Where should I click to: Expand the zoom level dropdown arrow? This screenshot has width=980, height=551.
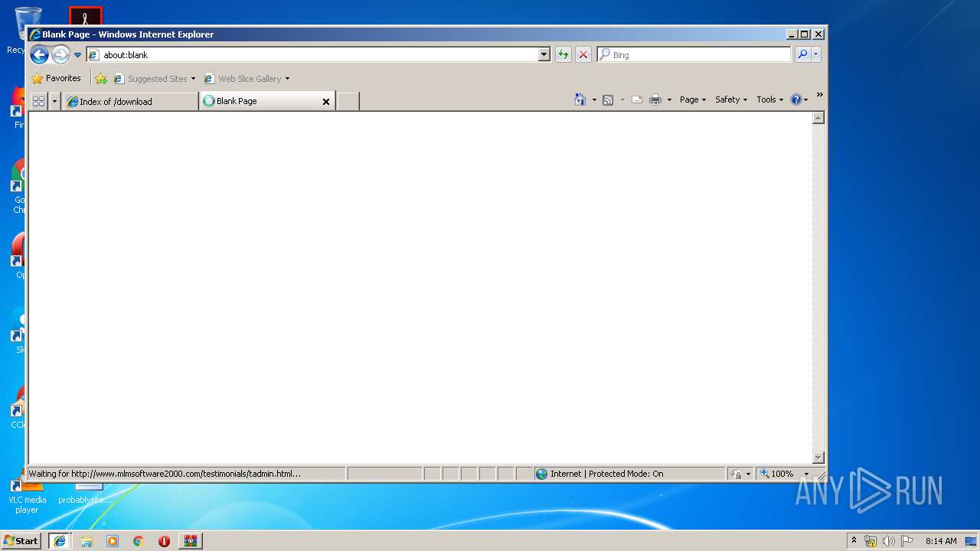click(x=806, y=474)
